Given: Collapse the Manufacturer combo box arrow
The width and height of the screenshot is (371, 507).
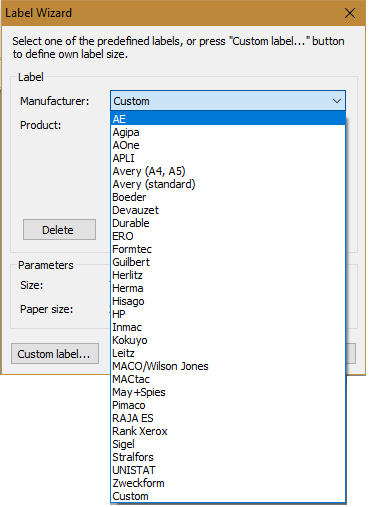Looking at the screenshot, I should (337, 101).
